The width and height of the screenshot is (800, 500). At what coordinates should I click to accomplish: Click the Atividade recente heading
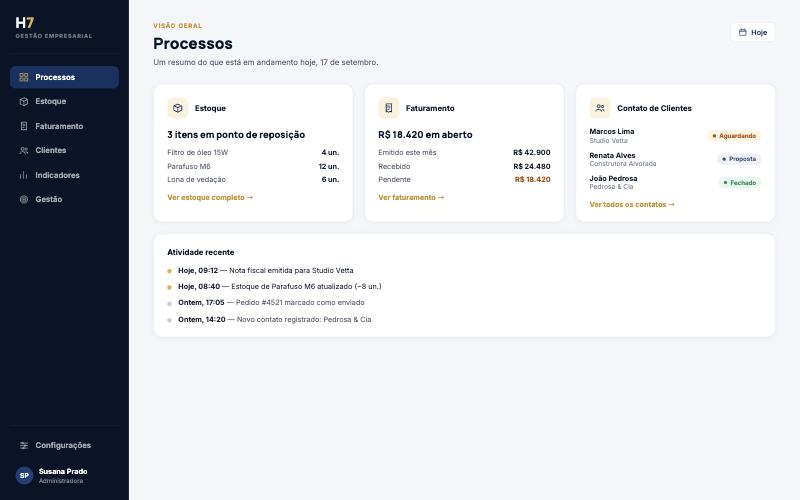pos(201,253)
